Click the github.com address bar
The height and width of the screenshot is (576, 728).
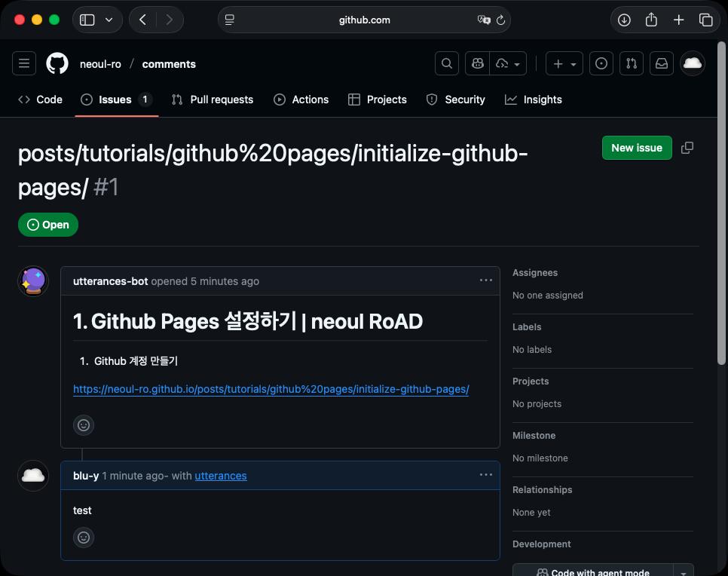364,20
